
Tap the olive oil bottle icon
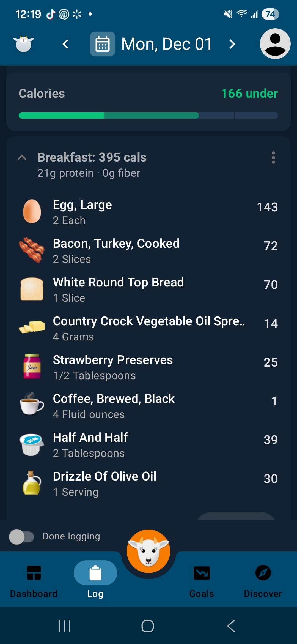tap(31, 483)
